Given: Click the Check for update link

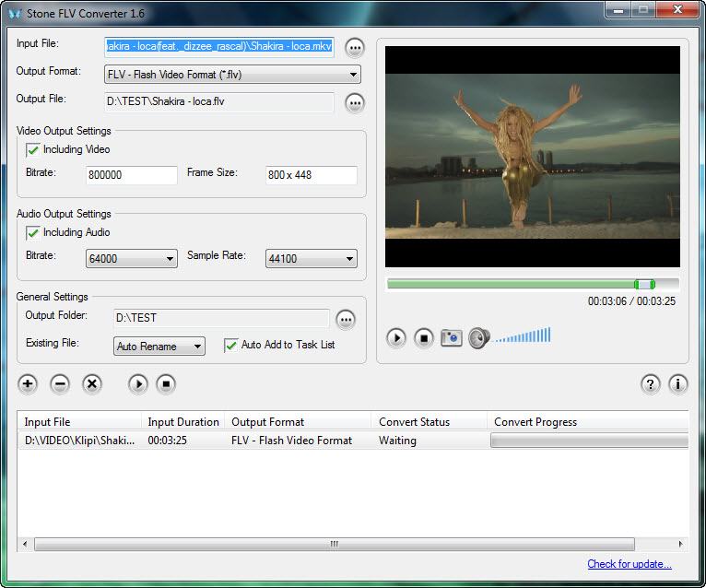Looking at the screenshot, I should (630, 564).
